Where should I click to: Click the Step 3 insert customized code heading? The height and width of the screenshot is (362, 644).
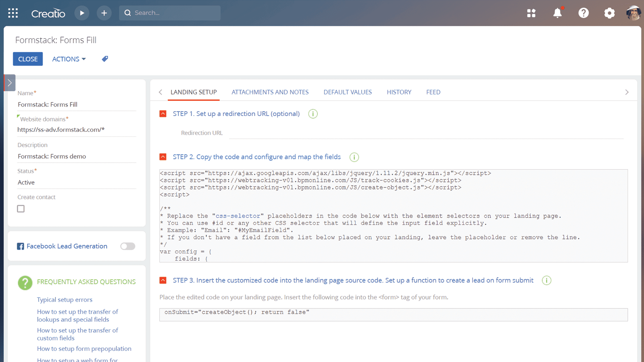tap(353, 280)
